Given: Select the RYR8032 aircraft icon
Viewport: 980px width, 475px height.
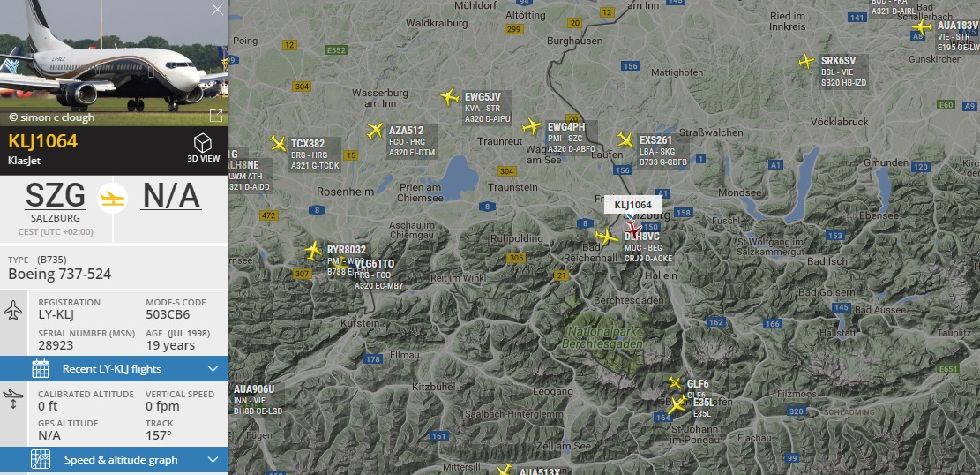Looking at the screenshot, I should coord(313,251).
